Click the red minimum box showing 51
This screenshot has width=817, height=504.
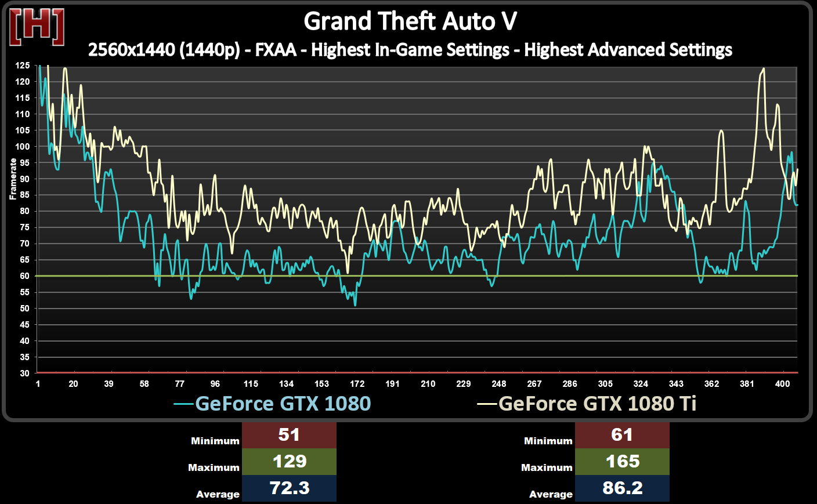click(x=289, y=435)
